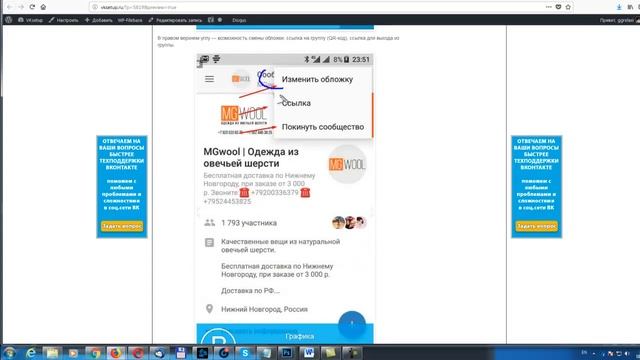The height and width of the screenshot is (360, 640).
Task: Open Настроить in the WordPress admin bar
Action: click(64, 20)
